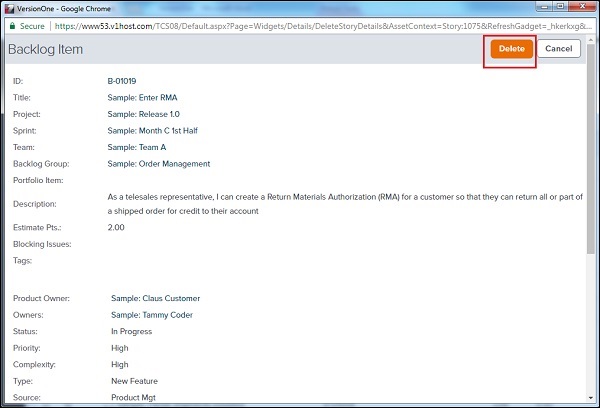Click the Cancel button
600x408 pixels.
pyautogui.click(x=559, y=49)
